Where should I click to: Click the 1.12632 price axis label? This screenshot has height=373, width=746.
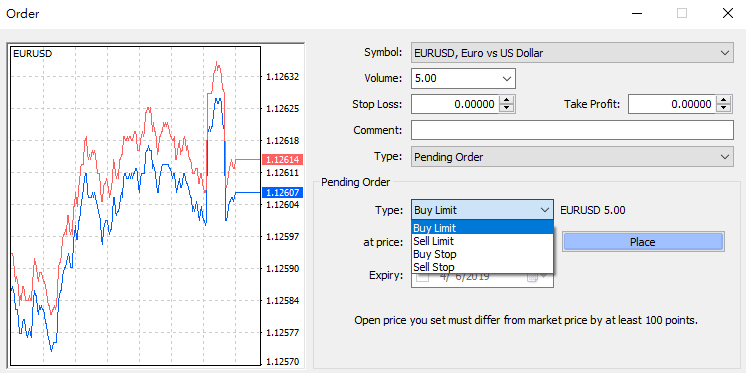pos(283,77)
